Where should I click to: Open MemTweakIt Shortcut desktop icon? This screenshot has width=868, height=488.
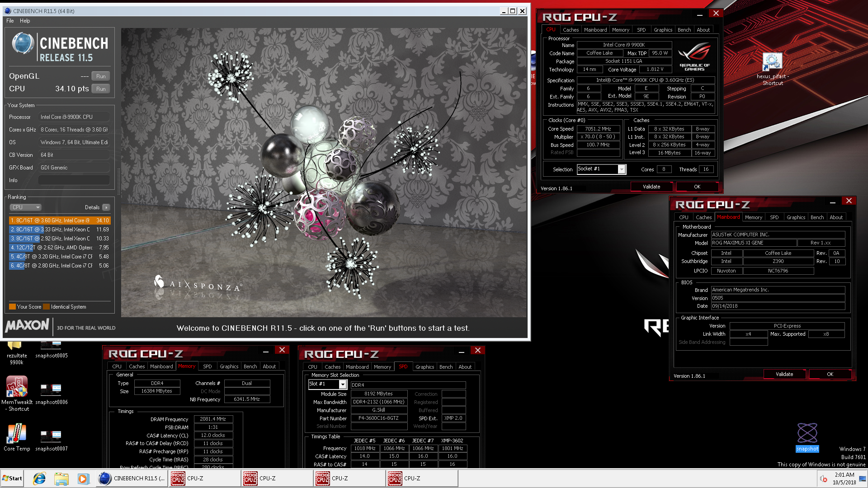(17, 394)
